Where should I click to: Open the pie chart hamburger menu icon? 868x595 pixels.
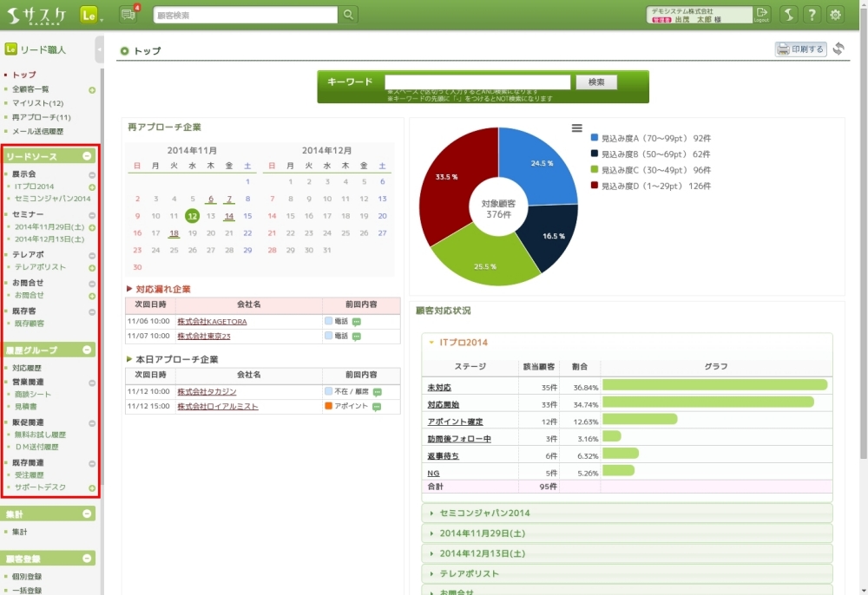tap(576, 128)
